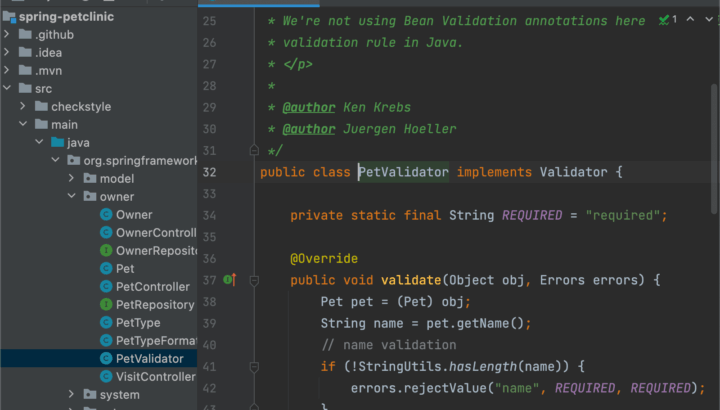Collapse the owner package
This screenshot has height=410, width=720.
(71, 196)
